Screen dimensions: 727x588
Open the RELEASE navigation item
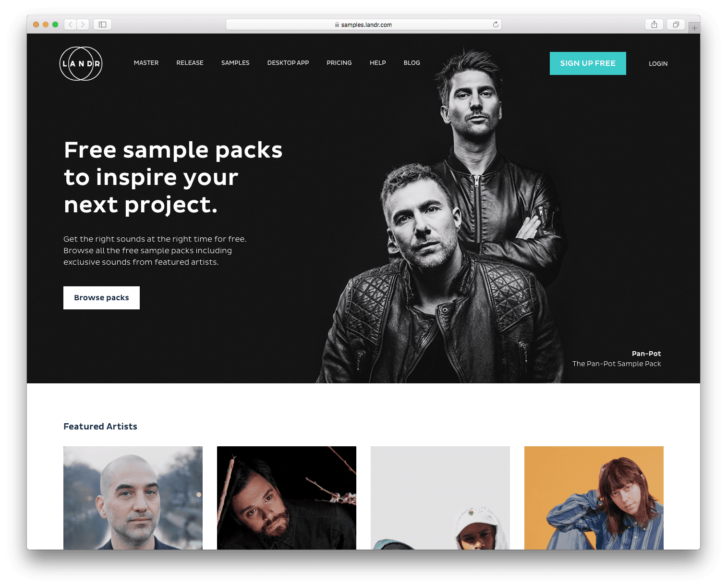190,63
